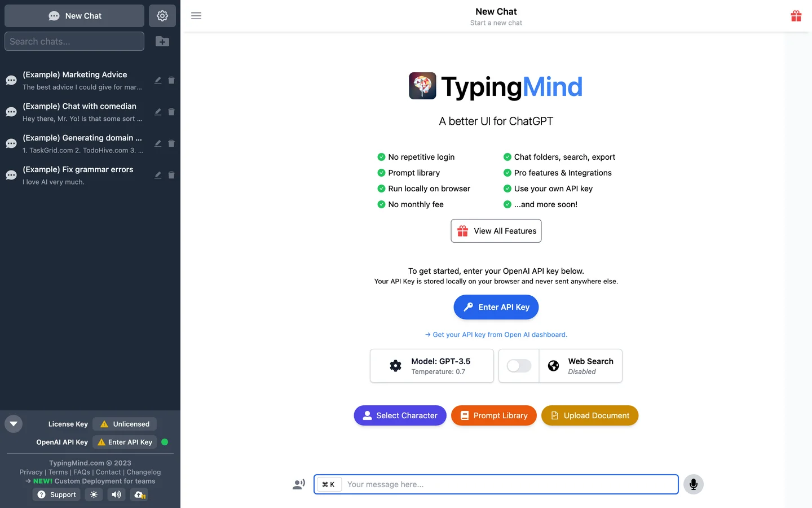Toggle the sidebar with hamburger icon

click(x=196, y=16)
